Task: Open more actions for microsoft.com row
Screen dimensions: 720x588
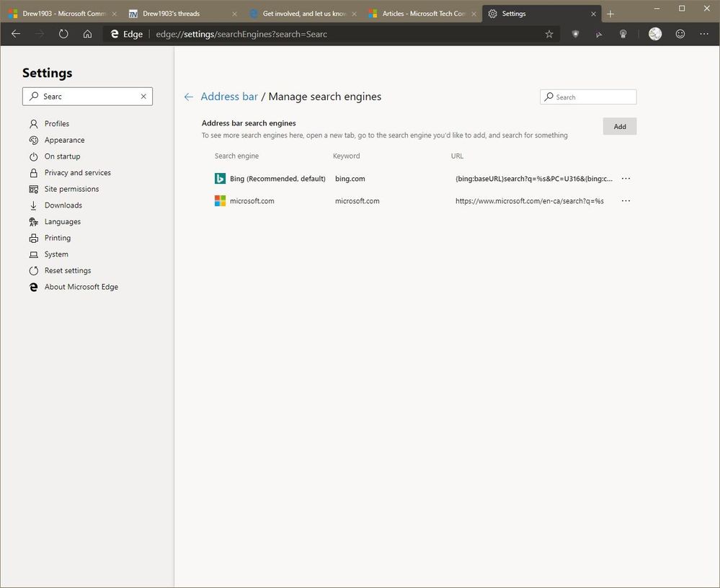Action: coord(626,200)
